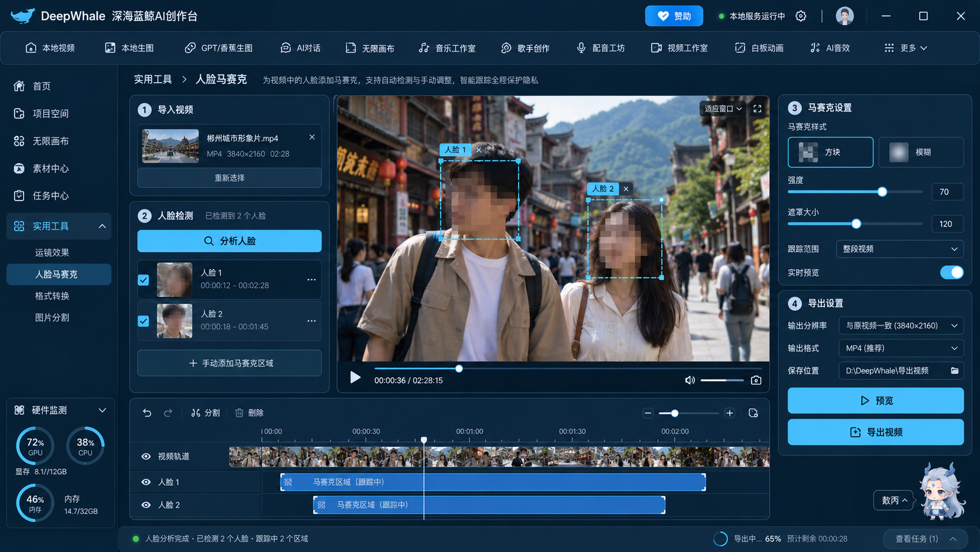This screenshot has height=552, width=980.
Task: Hide the 视频轨道 track
Action: (x=146, y=456)
